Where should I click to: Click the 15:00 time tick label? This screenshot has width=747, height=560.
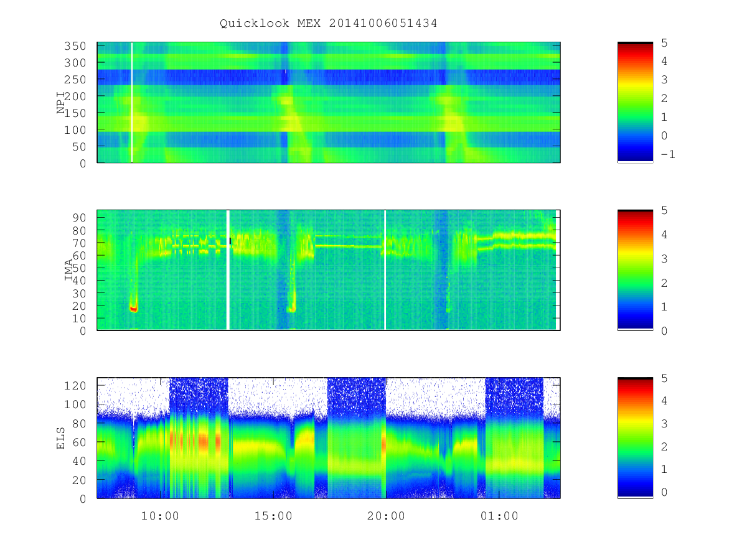pos(273,516)
